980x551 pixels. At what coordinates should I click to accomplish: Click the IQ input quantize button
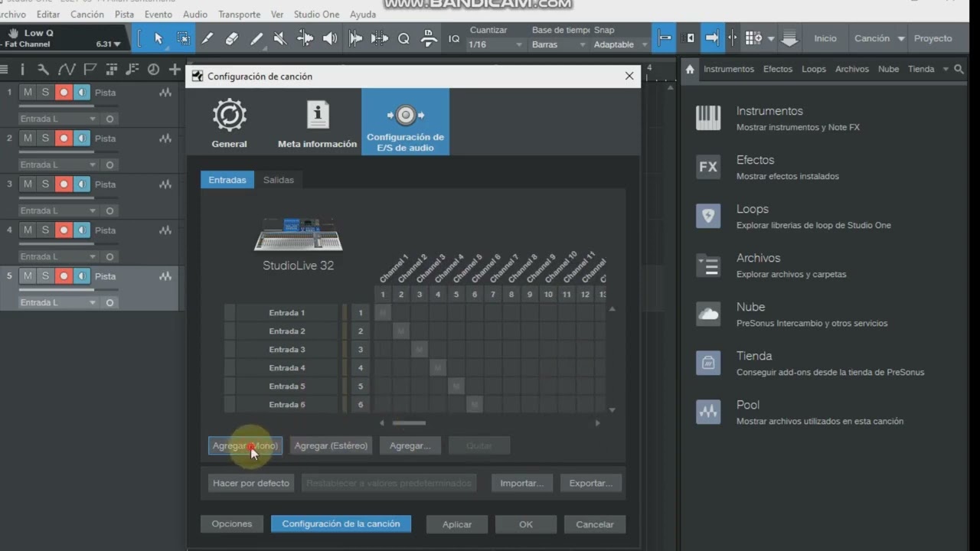454,38
